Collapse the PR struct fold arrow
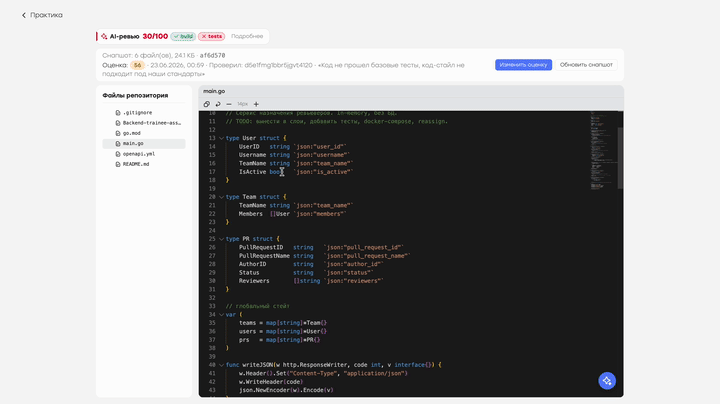 pos(221,239)
